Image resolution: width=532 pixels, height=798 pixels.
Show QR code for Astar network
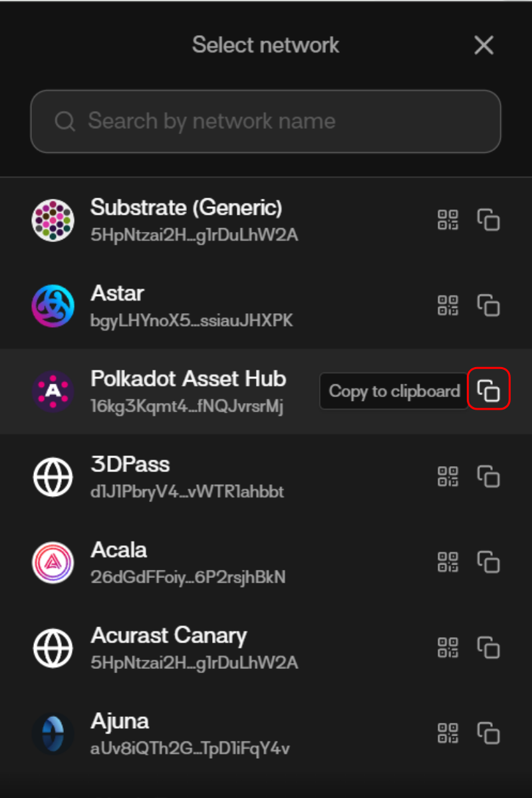point(448,306)
